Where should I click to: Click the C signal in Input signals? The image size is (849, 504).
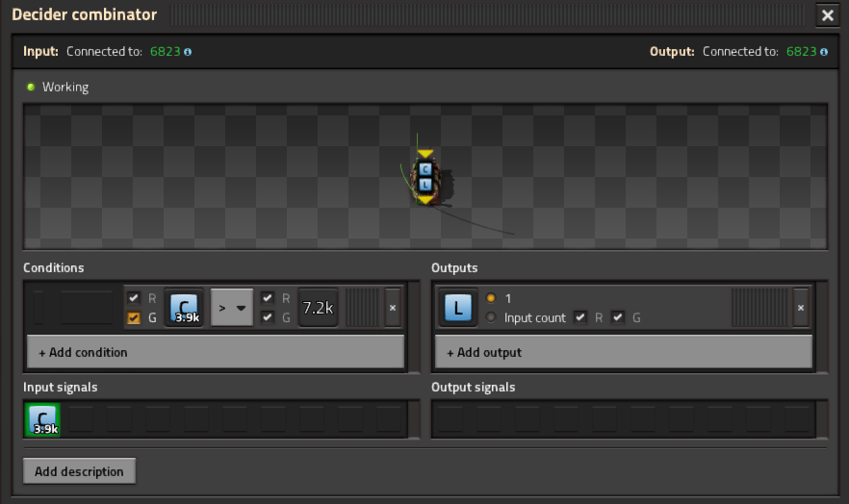point(42,419)
